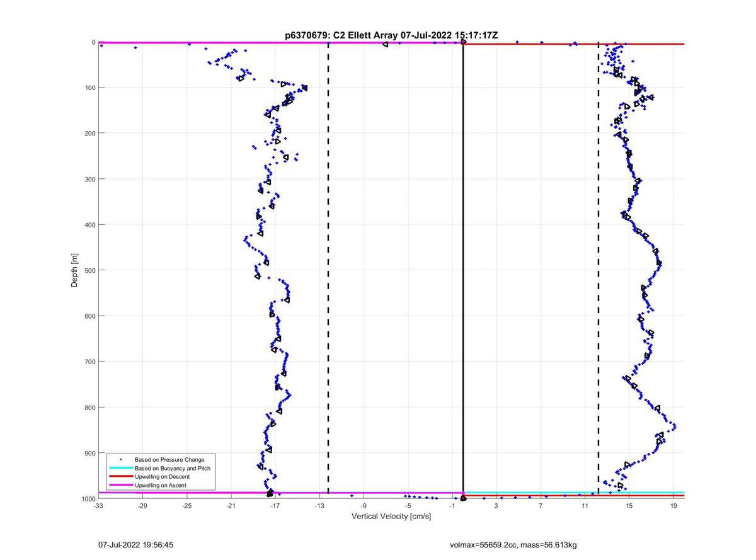The width and height of the screenshot is (756, 560).
Task: Click the y-axis tick label '800'
Action: click(90, 408)
